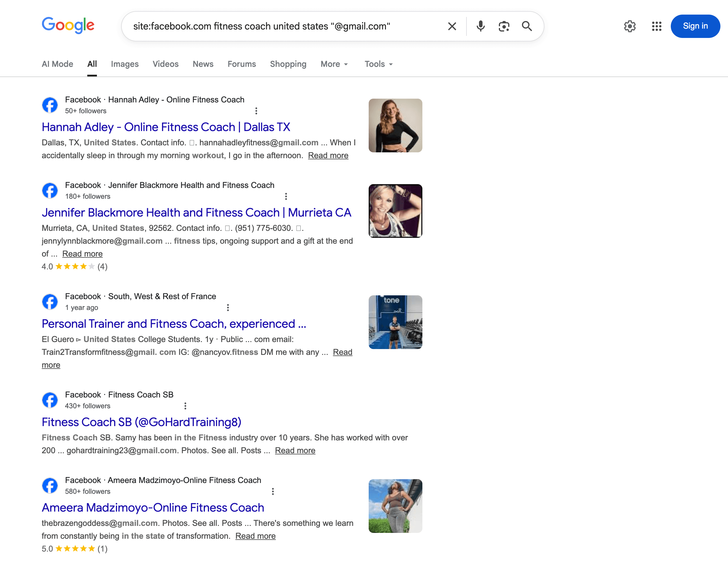Click the 4.0 star rating
This screenshot has width=728, height=565.
[74, 266]
